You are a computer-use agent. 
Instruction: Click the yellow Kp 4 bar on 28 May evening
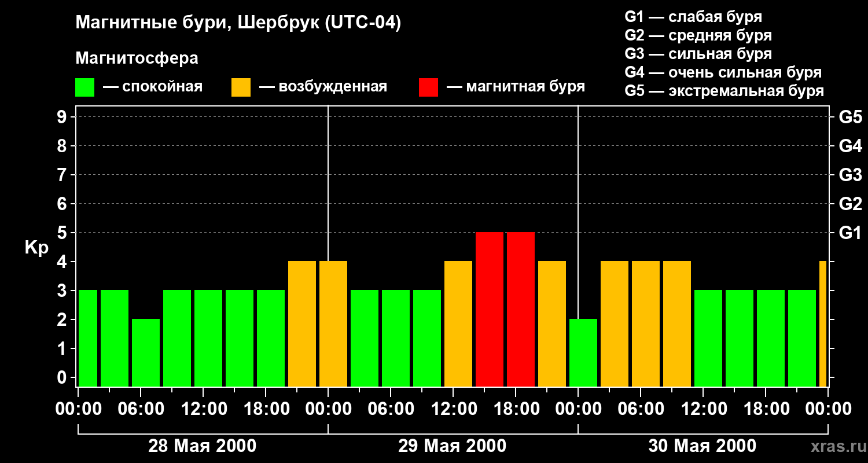[x=302, y=324]
